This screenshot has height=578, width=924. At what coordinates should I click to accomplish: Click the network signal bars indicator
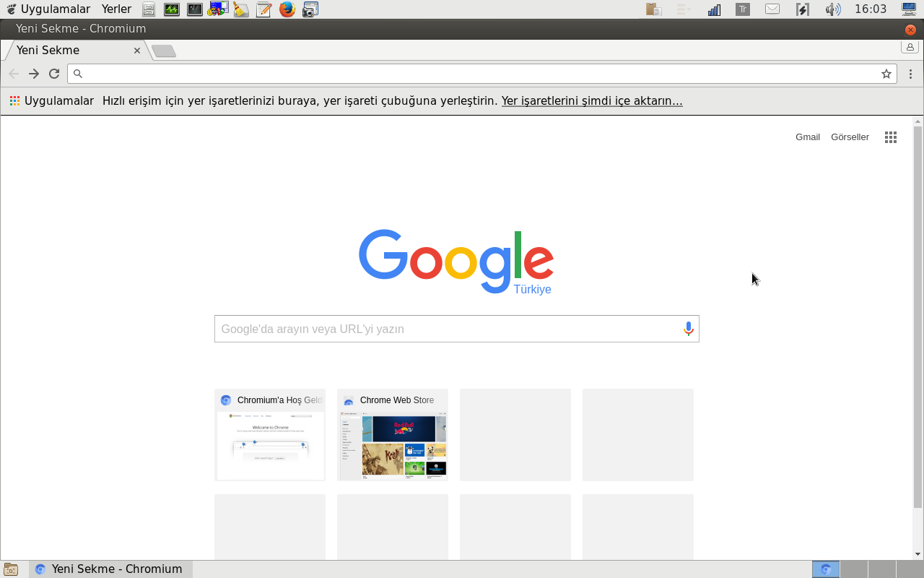714,9
